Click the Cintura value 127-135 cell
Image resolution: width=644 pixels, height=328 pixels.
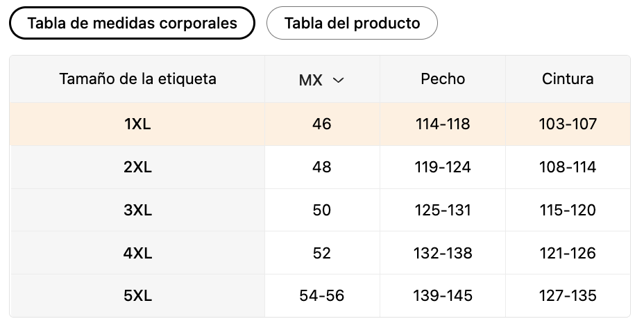(568, 295)
